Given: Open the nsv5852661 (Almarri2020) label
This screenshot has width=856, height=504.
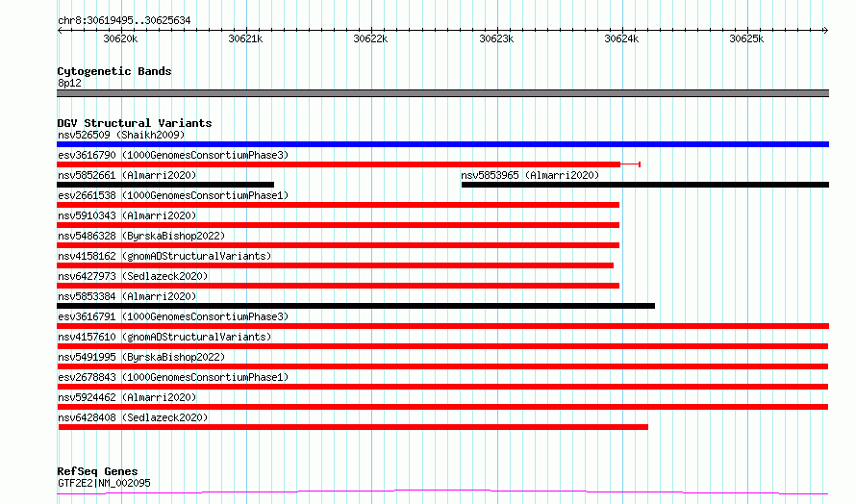Looking at the screenshot, I should tap(127, 175).
